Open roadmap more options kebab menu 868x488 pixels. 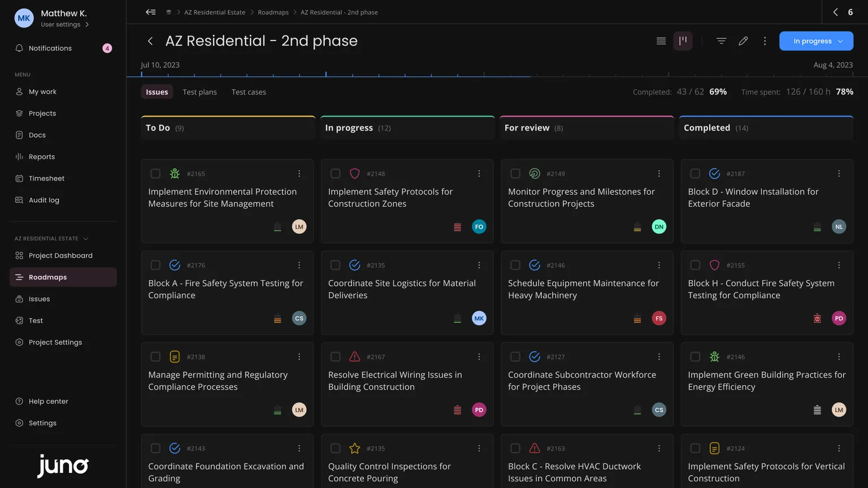pos(765,41)
